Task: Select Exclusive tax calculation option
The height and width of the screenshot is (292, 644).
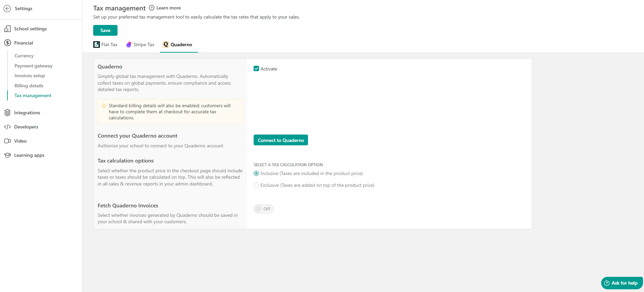Action: (x=256, y=185)
